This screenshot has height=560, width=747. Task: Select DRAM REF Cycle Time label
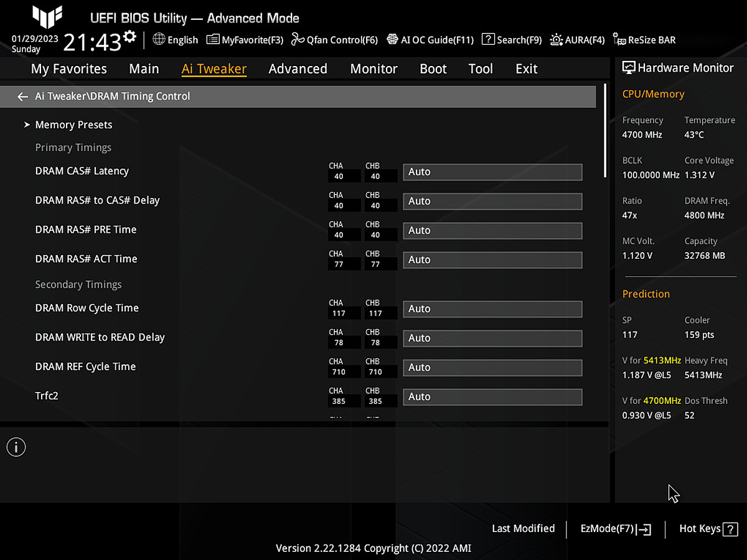85,366
